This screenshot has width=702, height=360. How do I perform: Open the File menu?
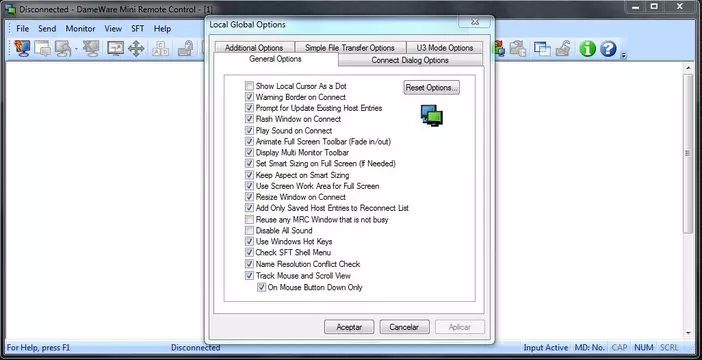pyautogui.click(x=22, y=29)
